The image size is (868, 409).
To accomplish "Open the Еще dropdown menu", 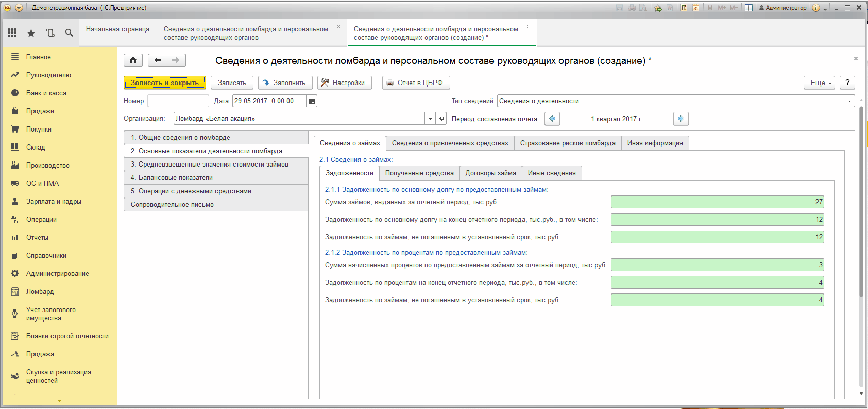I will [820, 83].
